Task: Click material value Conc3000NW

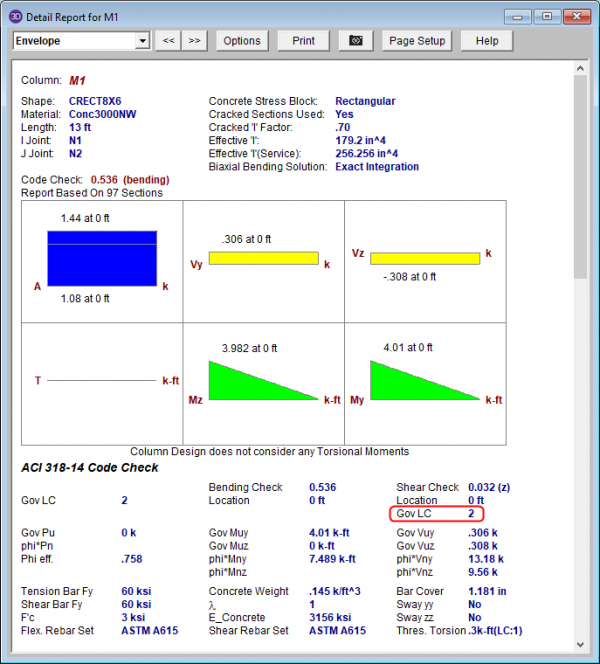Action: coord(102,114)
